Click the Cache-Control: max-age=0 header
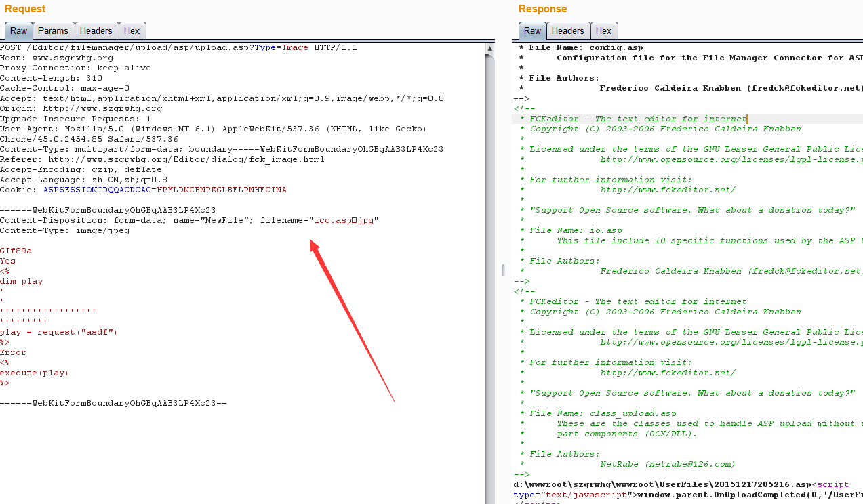This screenshot has height=504, width=863. 64,88
